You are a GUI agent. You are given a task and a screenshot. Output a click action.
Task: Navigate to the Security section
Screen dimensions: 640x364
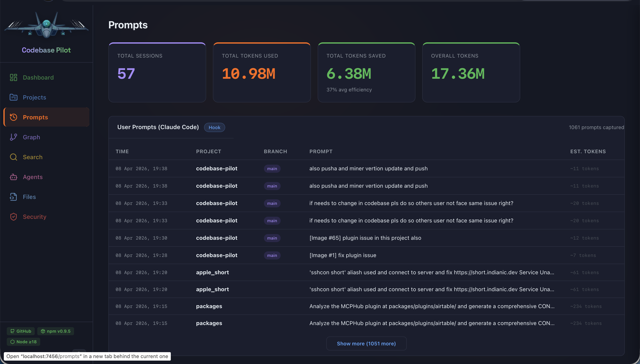pyautogui.click(x=34, y=216)
